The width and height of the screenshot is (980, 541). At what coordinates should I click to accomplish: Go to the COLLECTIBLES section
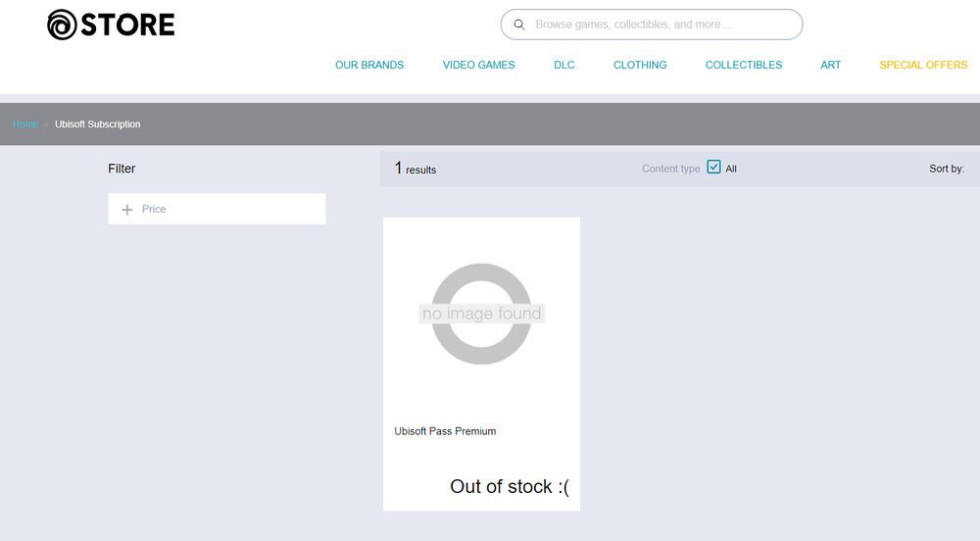tap(744, 65)
